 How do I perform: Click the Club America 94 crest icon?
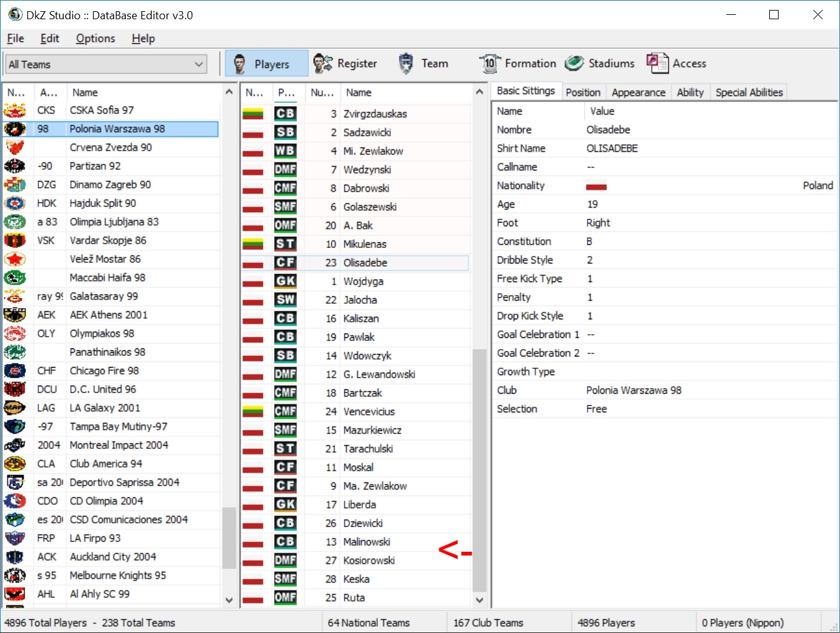coord(15,464)
